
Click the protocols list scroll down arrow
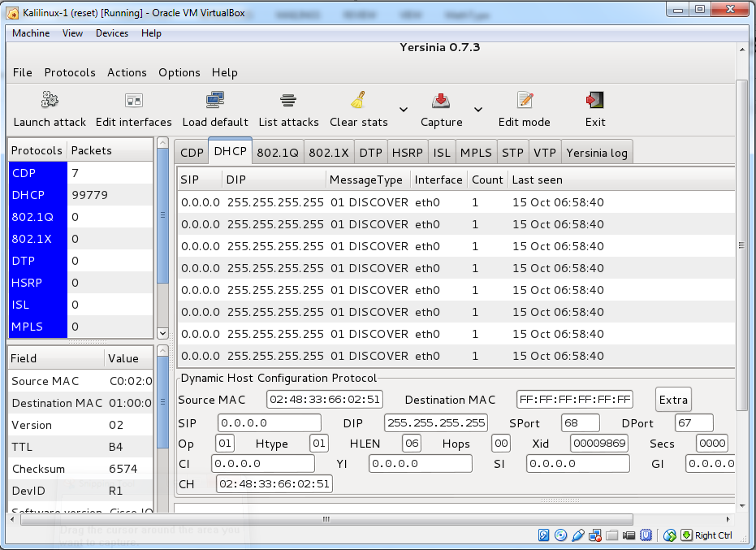click(x=162, y=333)
